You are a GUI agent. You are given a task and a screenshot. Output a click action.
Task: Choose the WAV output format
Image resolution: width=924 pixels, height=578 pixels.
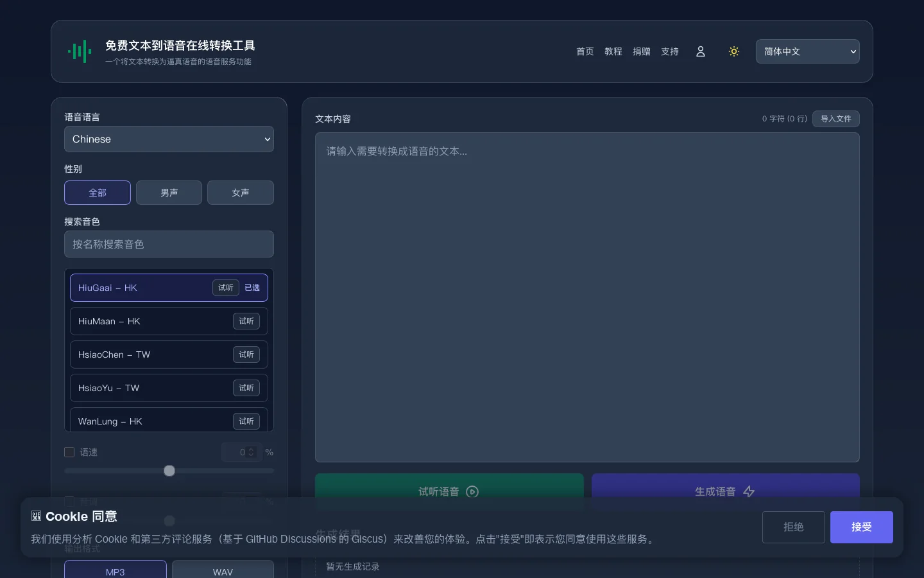click(x=223, y=570)
